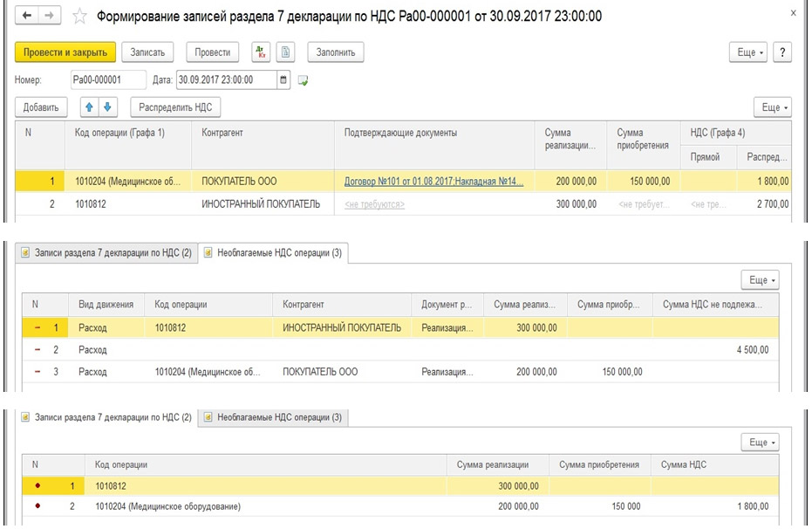Click the green icon next to date field
Image resolution: width=812 pixels, height=529 pixels.
pos(303,80)
